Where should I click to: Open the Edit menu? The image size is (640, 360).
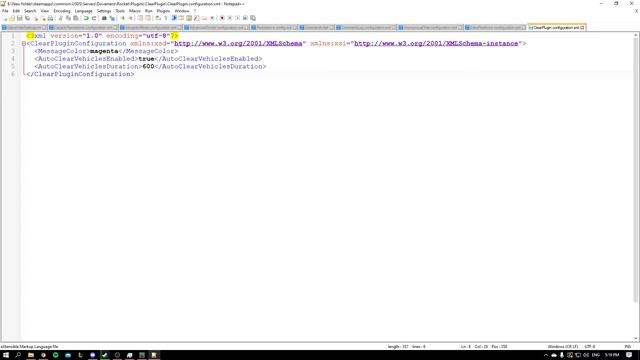16,11
